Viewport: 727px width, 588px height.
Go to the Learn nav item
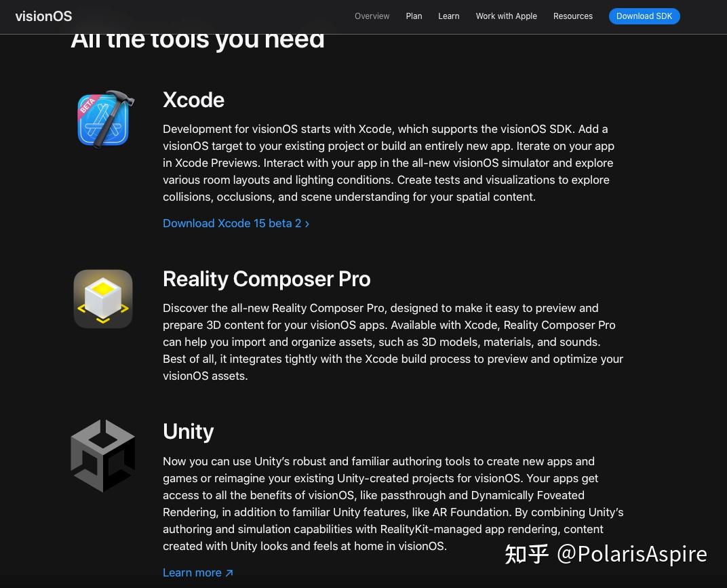click(448, 16)
